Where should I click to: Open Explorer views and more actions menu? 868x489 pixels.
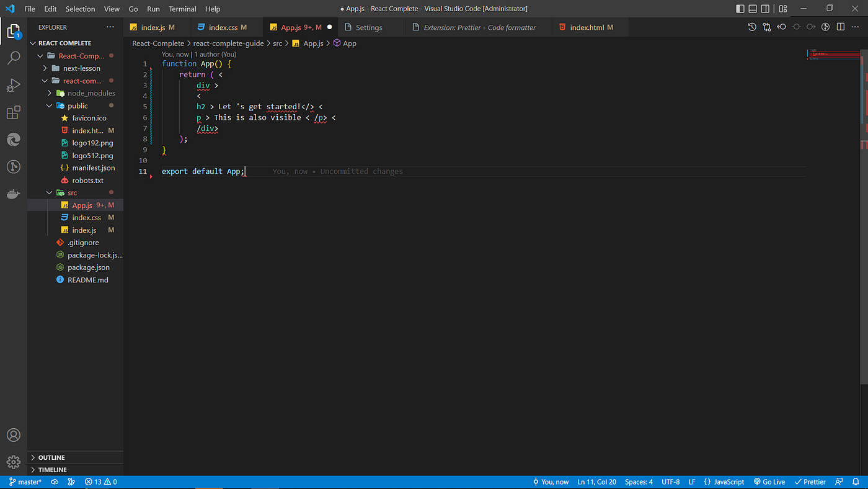click(110, 27)
